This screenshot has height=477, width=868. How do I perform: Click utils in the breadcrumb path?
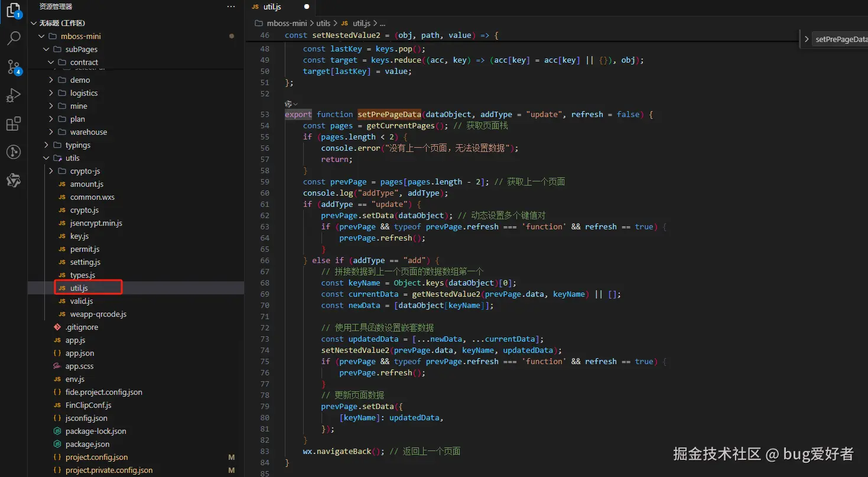coord(323,24)
